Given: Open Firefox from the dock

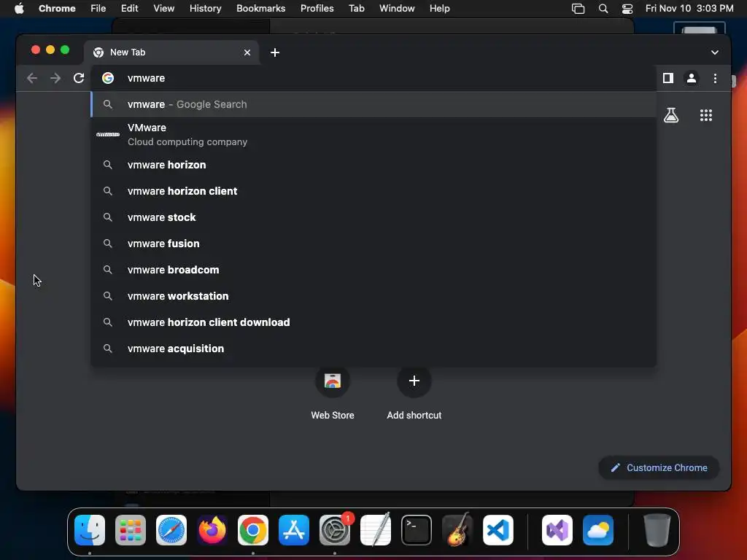Looking at the screenshot, I should (x=212, y=530).
